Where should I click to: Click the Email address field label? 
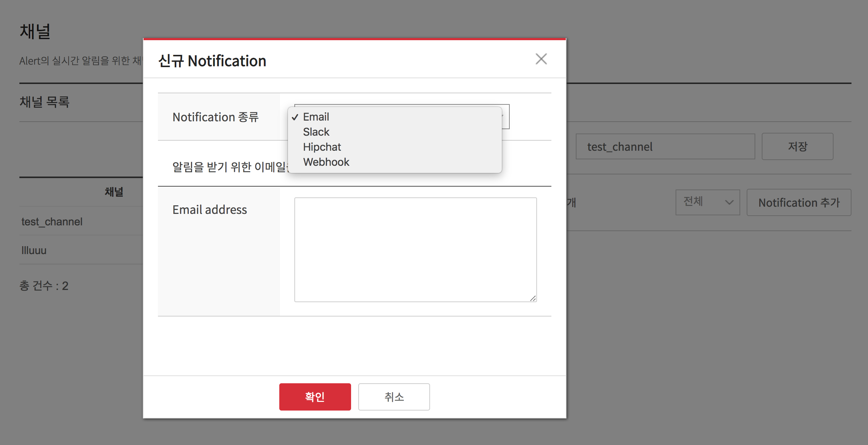(x=210, y=210)
